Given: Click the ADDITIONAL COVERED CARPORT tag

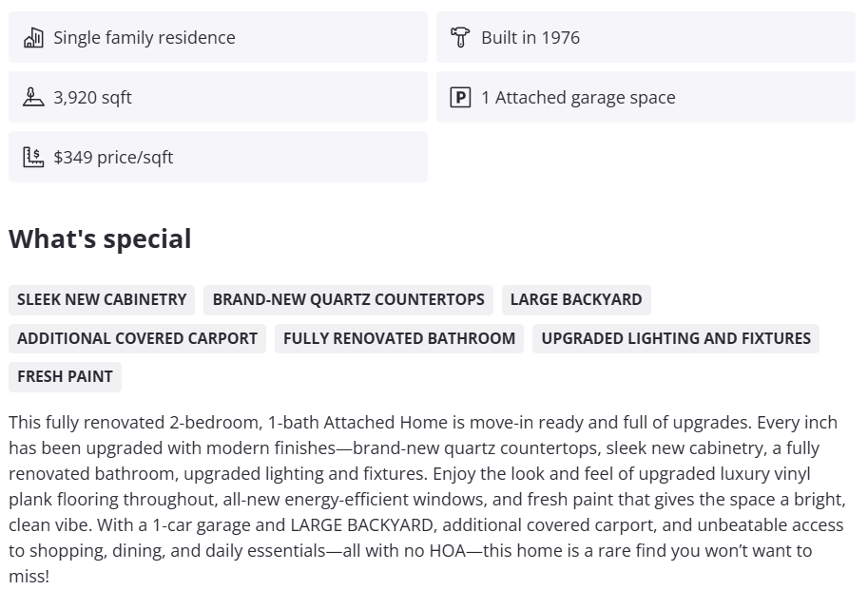Looking at the screenshot, I should [137, 338].
